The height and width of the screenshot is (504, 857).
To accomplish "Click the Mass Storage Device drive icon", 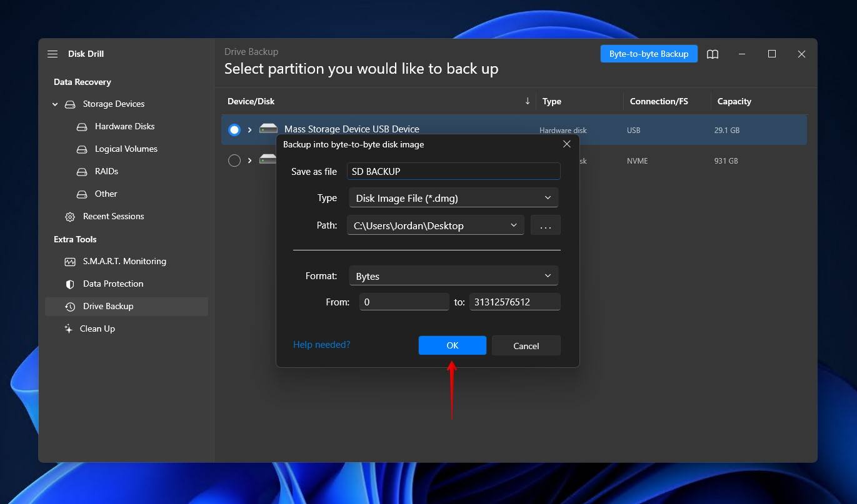I will 268,129.
